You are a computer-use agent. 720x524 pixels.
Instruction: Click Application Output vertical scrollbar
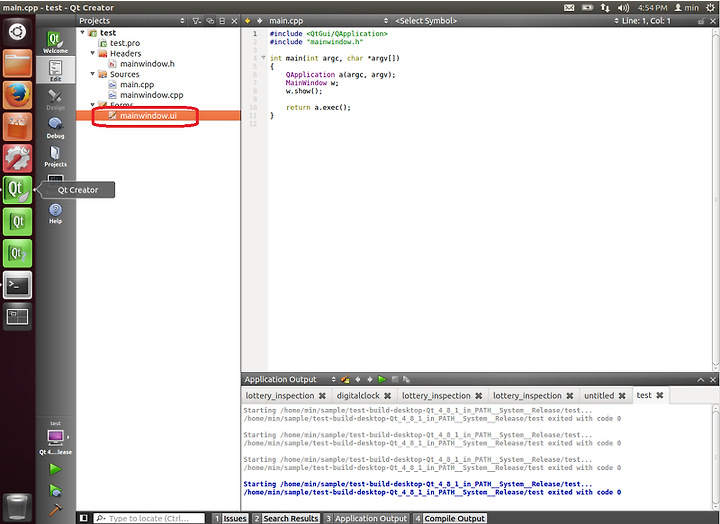pyautogui.click(x=715, y=457)
